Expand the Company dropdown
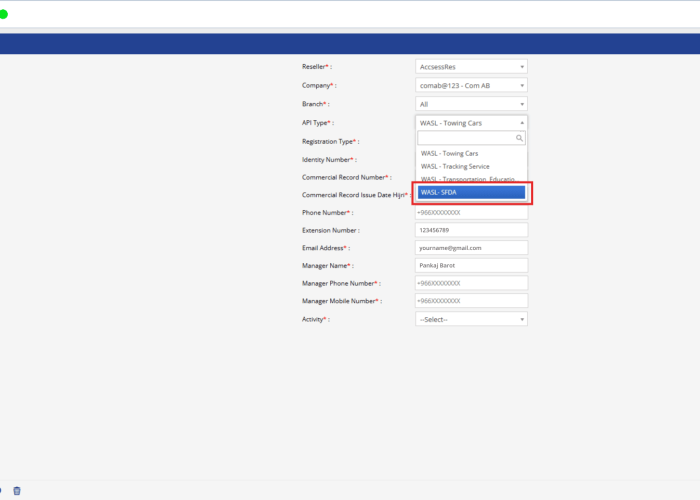Image resolution: width=700 pixels, height=500 pixels. pos(471,85)
